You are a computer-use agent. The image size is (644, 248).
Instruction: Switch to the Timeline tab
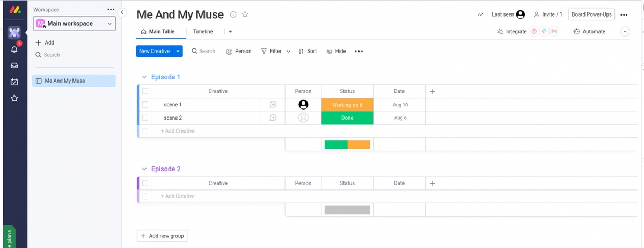pyautogui.click(x=203, y=32)
